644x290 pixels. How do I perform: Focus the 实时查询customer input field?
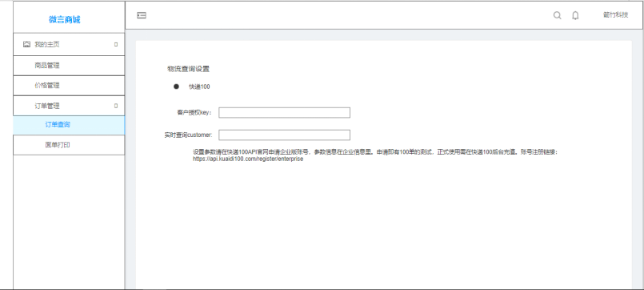pos(284,135)
